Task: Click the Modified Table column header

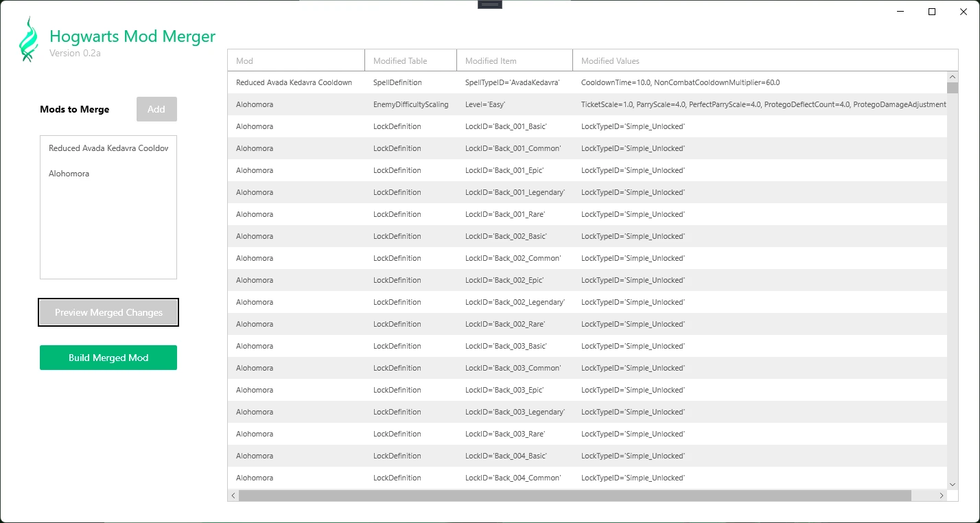Action: coord(410,61)
